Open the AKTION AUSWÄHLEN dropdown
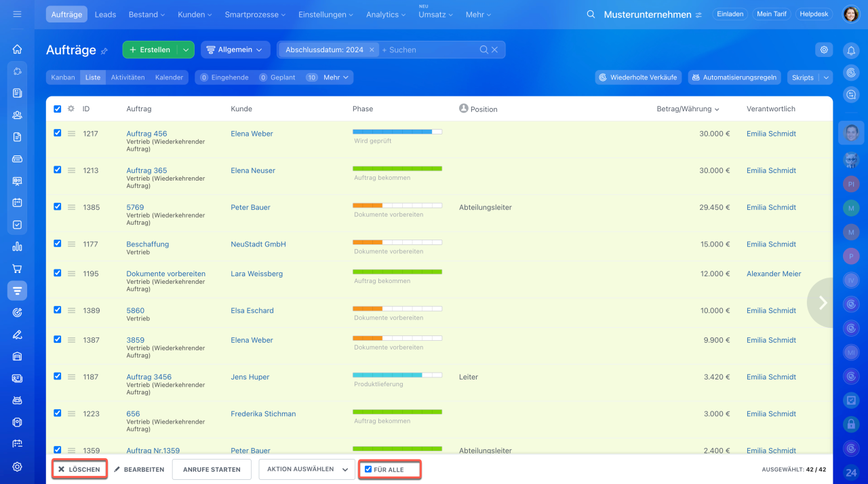This screenshot has height=484, width=868. [307, 469]
